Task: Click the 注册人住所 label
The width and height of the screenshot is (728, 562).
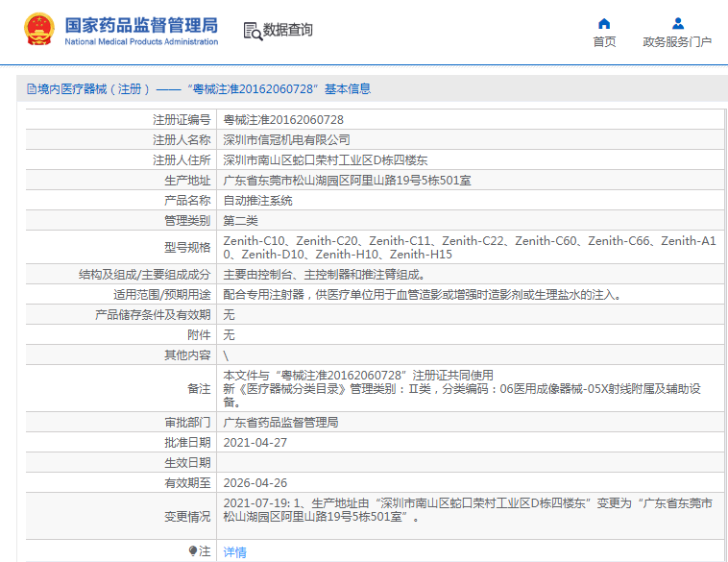Action: [182, 160]
